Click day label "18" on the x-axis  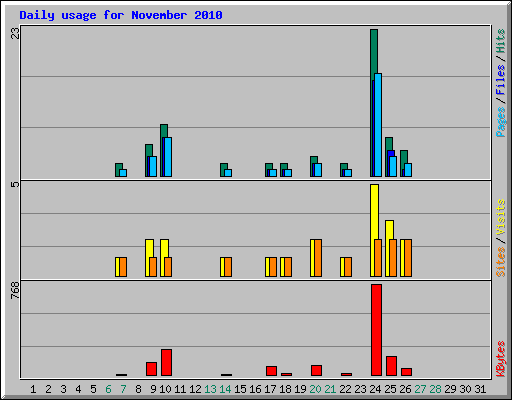[285, 389]
